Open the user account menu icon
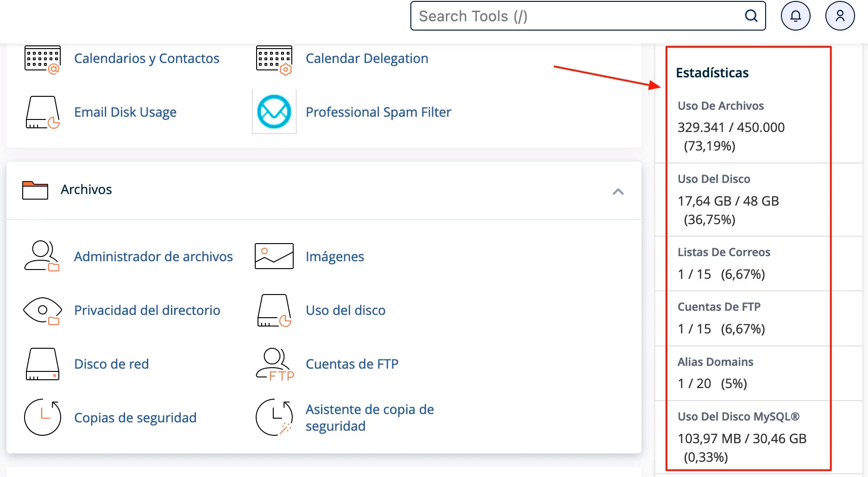The width and height of the screenshot is (868, 477). point(840,16)
